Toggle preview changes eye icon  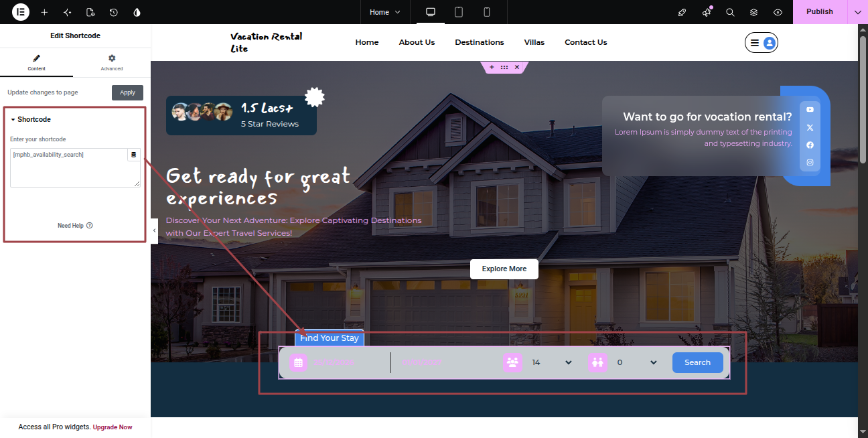(x=778, y=12)
